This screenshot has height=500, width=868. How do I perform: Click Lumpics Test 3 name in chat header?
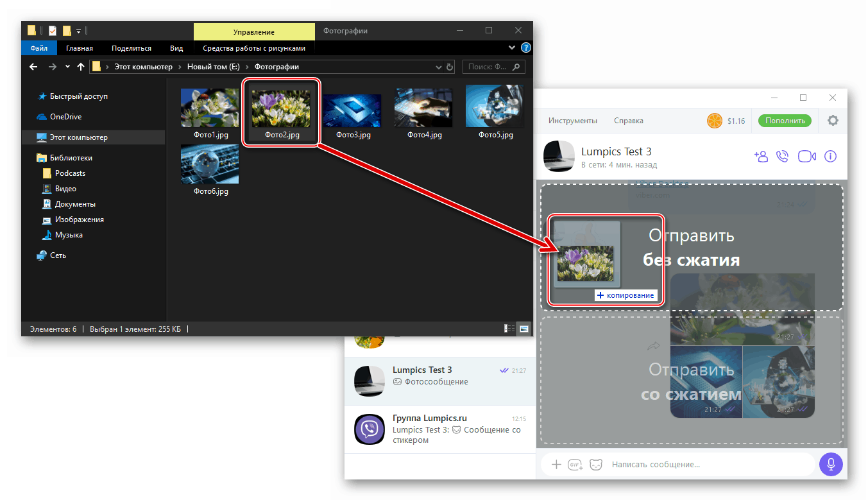point(616,151)
